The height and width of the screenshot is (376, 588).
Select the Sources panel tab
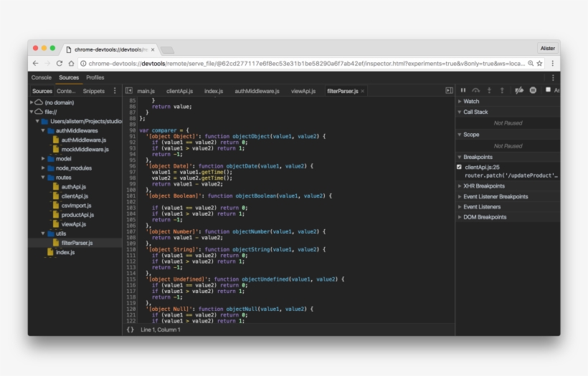point(69,77)
